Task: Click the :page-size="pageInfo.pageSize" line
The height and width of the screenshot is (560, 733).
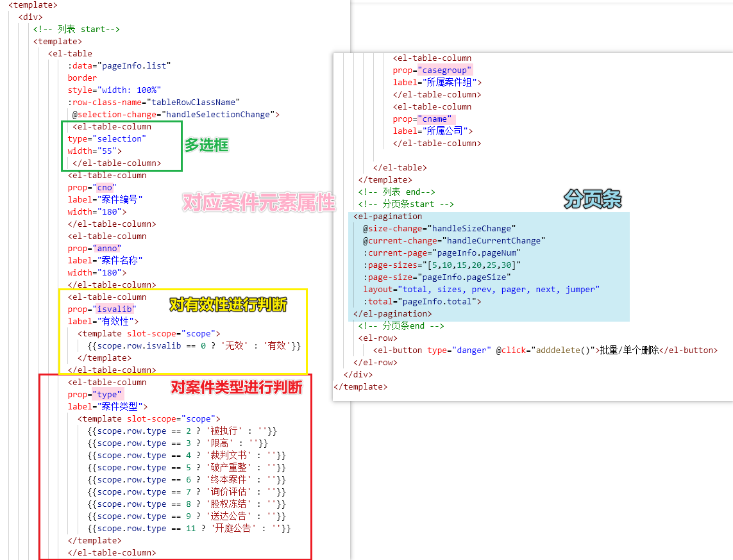Action: point(437,277)
